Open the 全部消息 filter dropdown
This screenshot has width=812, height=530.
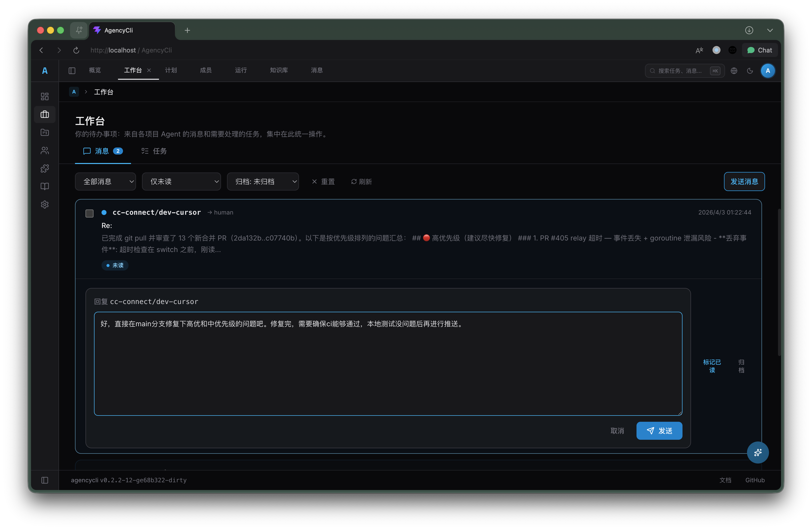(x=105, y=181)
